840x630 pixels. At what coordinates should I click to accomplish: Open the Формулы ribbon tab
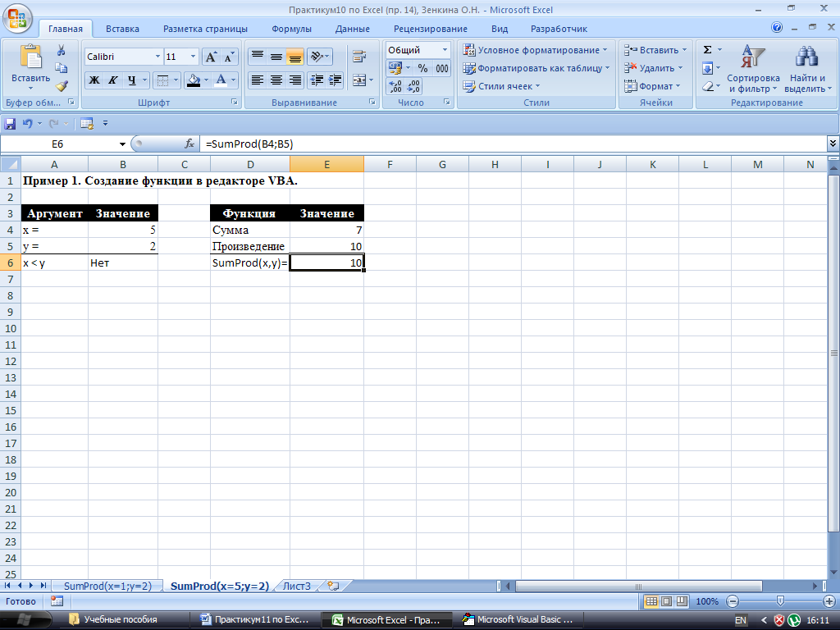click(291, 29)
